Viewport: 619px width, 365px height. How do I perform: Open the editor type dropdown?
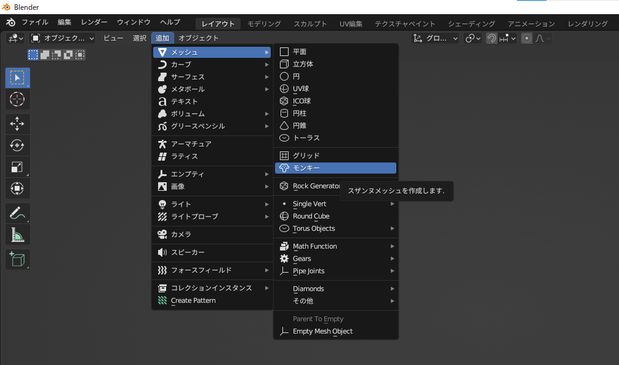[16, 38]
